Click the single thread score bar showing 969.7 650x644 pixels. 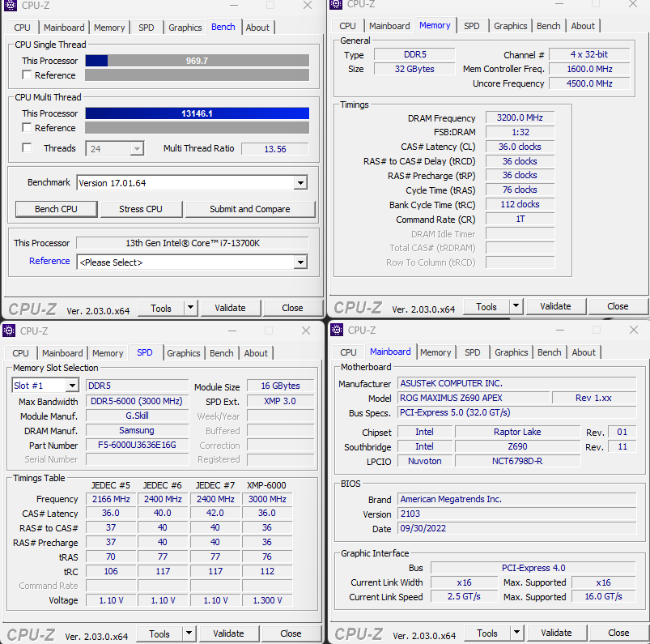(x=198, y=61)
